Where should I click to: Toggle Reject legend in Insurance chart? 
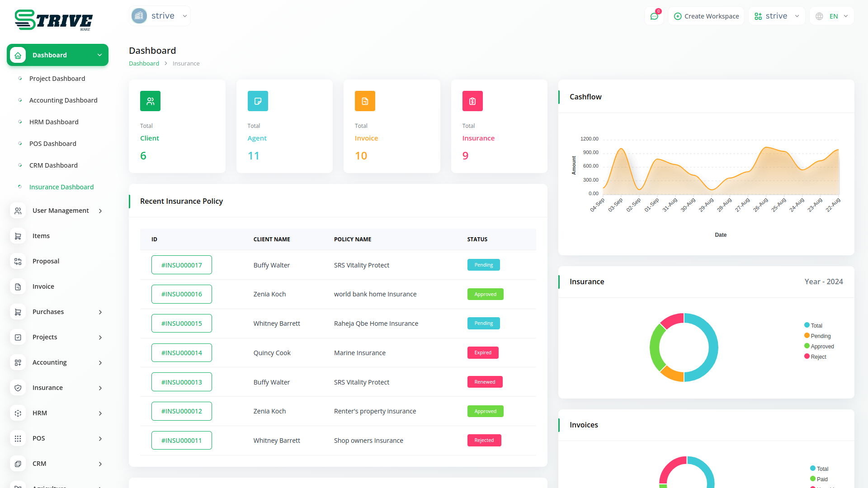[x=818, y=357]
